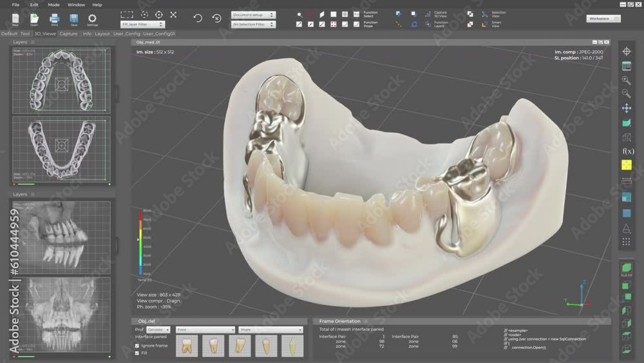
Task: Click the Capture 3D View icon
Action: (428, 14)
